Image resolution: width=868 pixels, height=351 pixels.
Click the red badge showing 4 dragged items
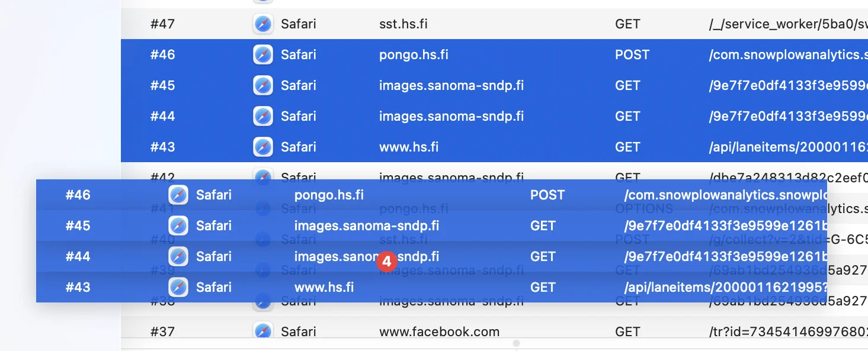click(x=387, y=261)
